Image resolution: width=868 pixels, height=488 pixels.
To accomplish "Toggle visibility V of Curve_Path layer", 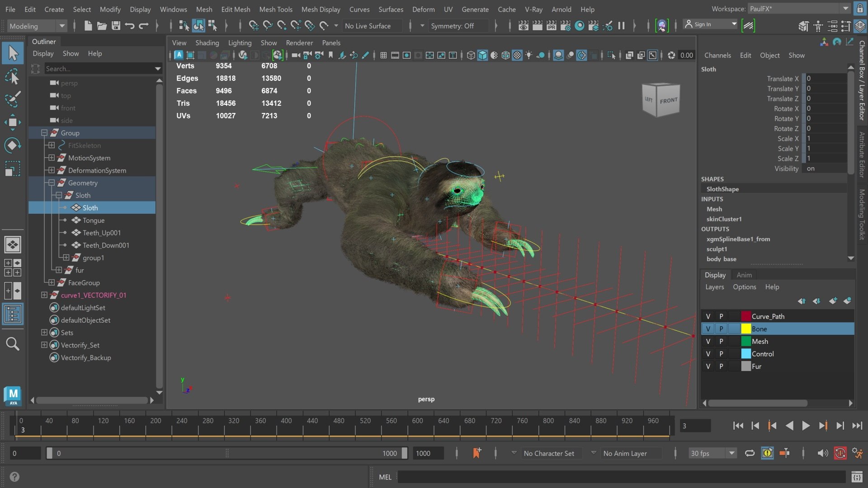I will [708, 316].
